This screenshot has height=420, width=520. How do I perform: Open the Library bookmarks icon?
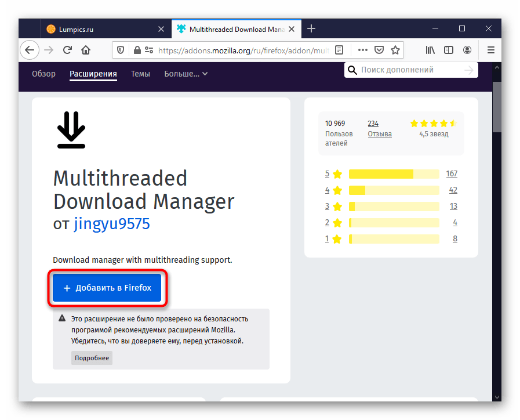(x=430, y=50)
